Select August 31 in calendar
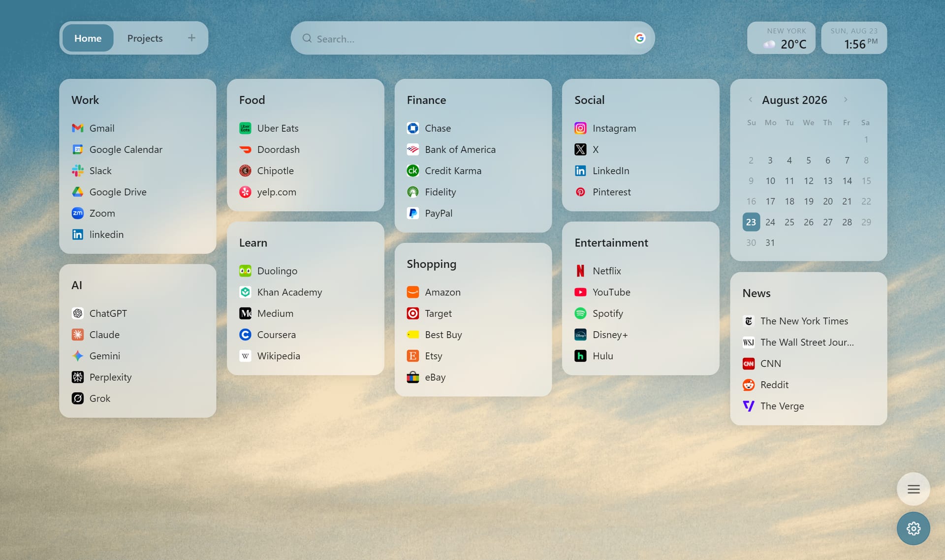 pyautogui.click(x=770, y=243)
